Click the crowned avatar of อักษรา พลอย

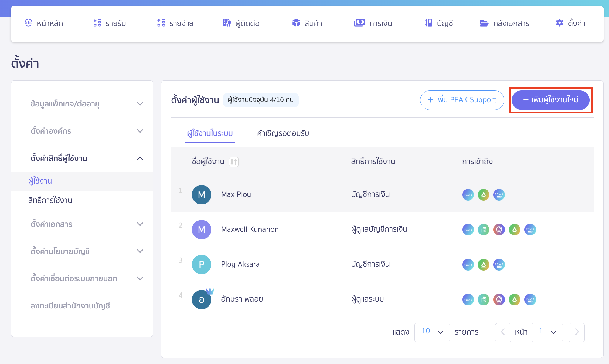click(x=201, y=299)
